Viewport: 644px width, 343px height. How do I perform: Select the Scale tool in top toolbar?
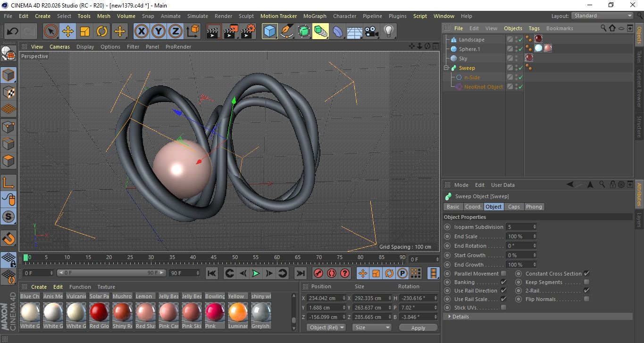point(85,32)
